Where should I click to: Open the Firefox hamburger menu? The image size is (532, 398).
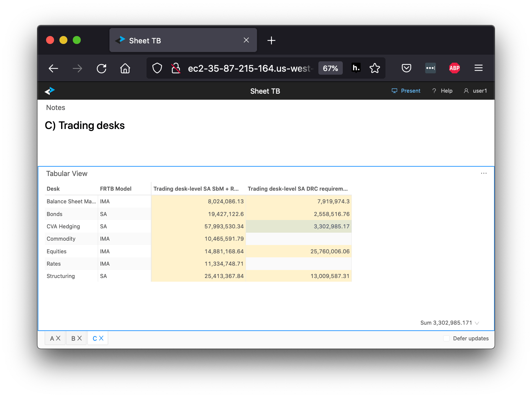pos(479,68)
